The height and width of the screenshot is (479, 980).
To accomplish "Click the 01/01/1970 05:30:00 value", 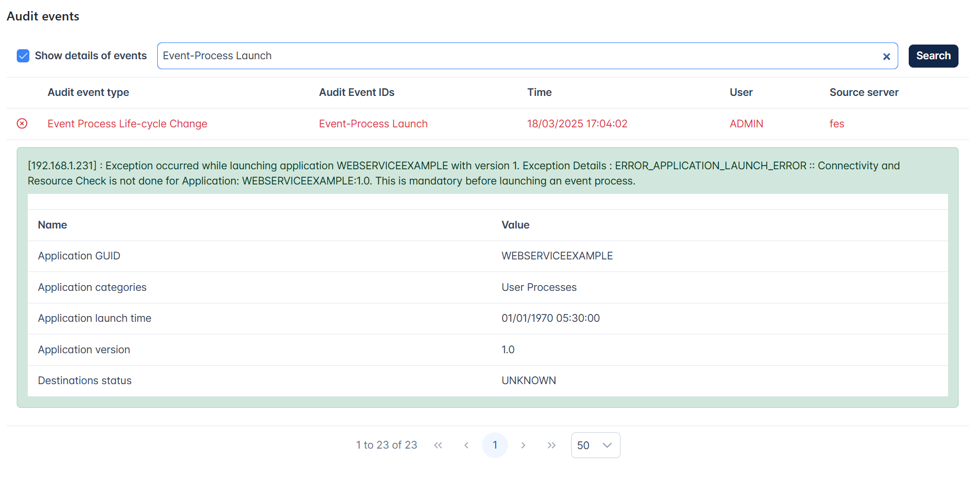I will pyautogui.click(x=550, y=318).
